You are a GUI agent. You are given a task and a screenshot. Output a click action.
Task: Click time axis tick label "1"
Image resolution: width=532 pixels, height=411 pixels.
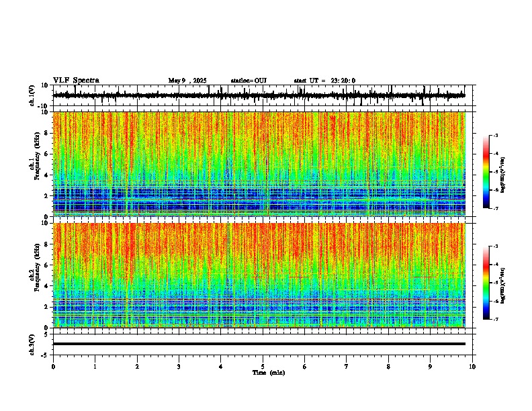pyautogui.click(x=95, y=367)
